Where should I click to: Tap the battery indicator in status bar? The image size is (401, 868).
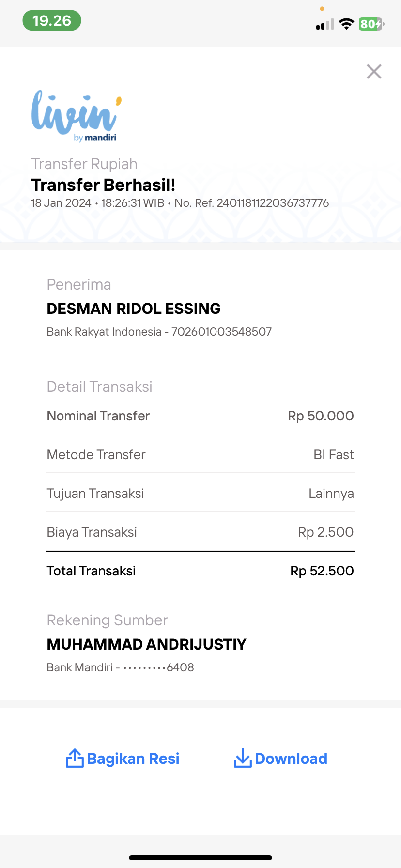371,24
